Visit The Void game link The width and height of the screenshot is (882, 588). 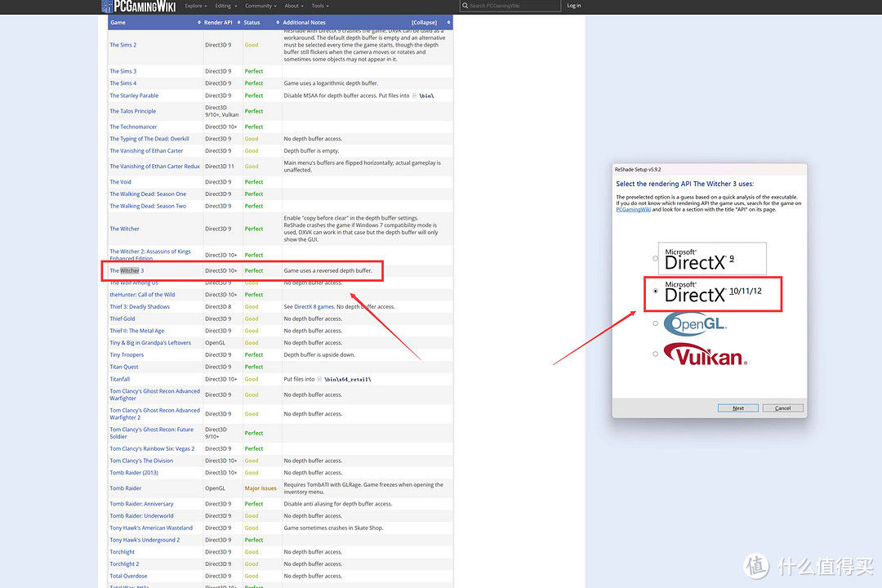[x=120, y=182]
